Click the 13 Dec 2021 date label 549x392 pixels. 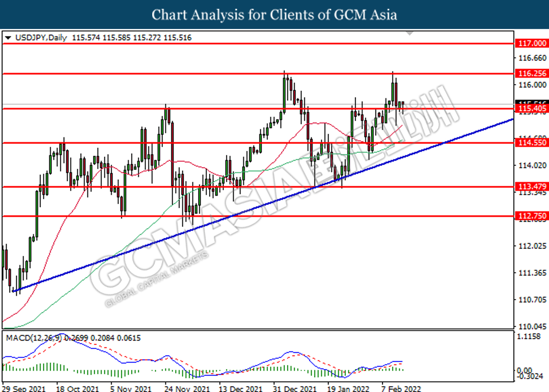(240, 388)
